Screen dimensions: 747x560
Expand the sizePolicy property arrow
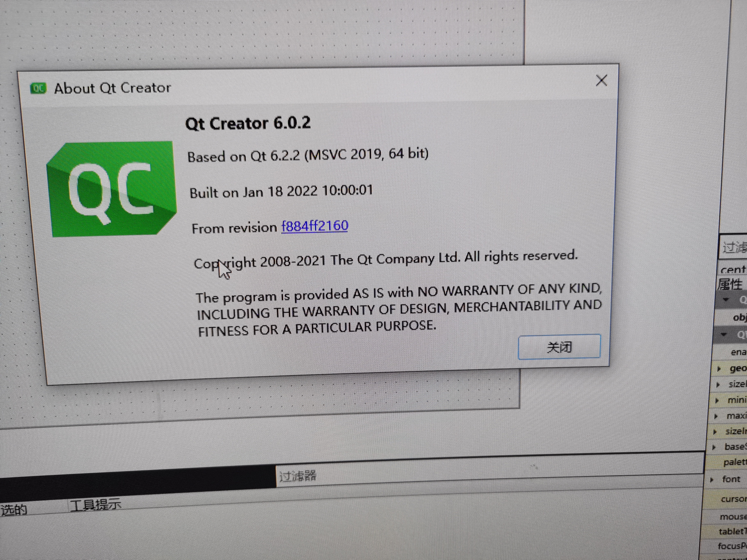718,385
